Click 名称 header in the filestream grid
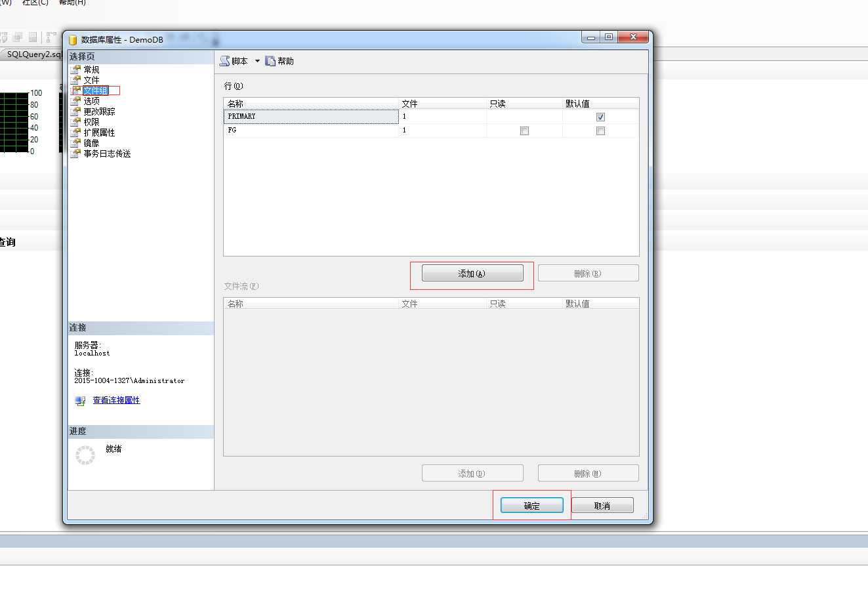Viewport: 868px width, 591px height. (311, 304)
